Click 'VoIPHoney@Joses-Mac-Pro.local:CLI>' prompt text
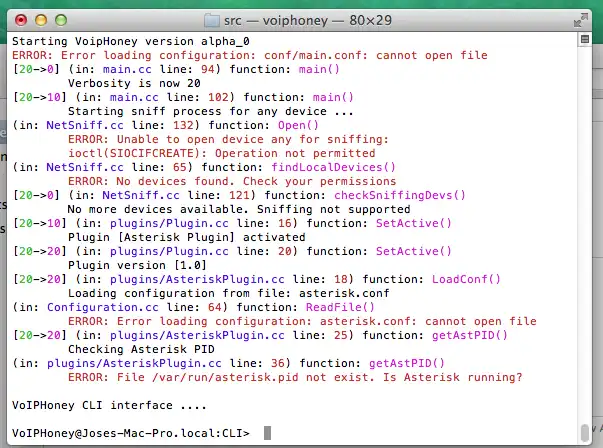Screen dimensions: 603x448 [x=131, y=433]
